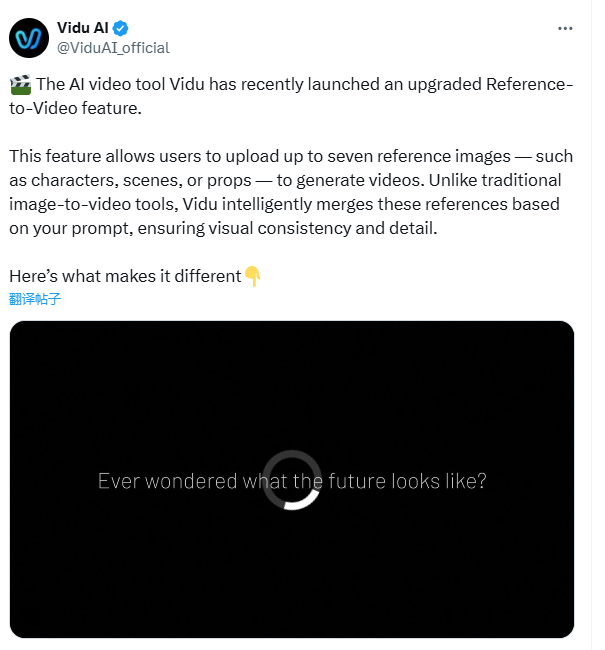
Task: Open the post's more options menu
Action: (565, 28)
